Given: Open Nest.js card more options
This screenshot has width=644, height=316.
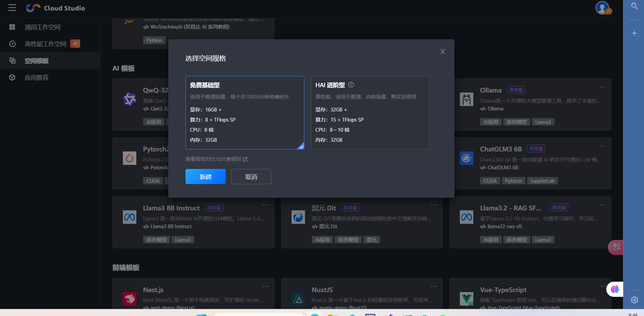Looking at the screenshot, I should [265, 286].
